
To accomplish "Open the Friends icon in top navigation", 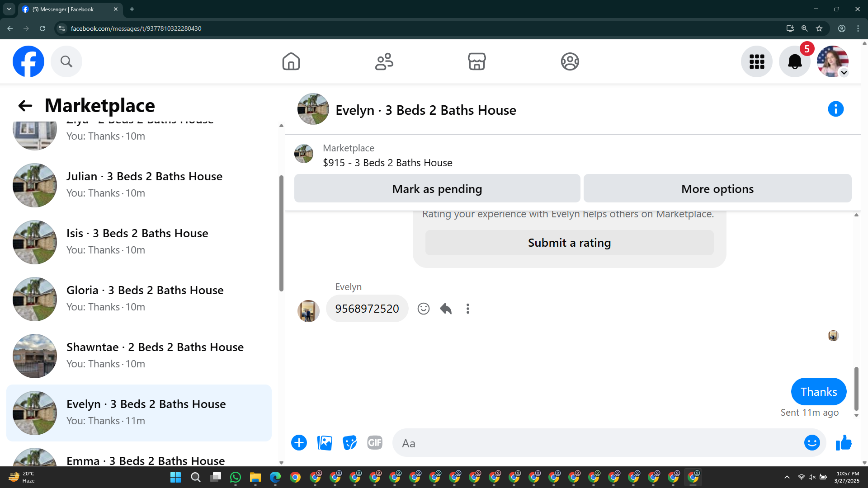I will pos(384,61).
